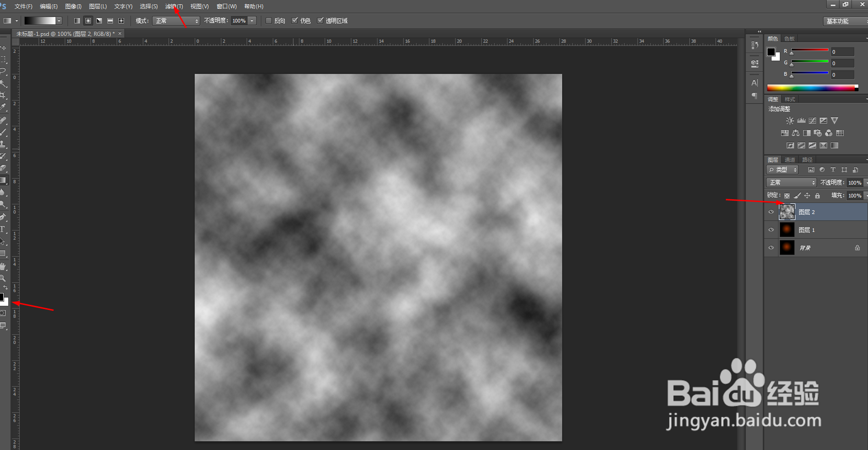Hide layer 图层 1

[x=771, y=230]
